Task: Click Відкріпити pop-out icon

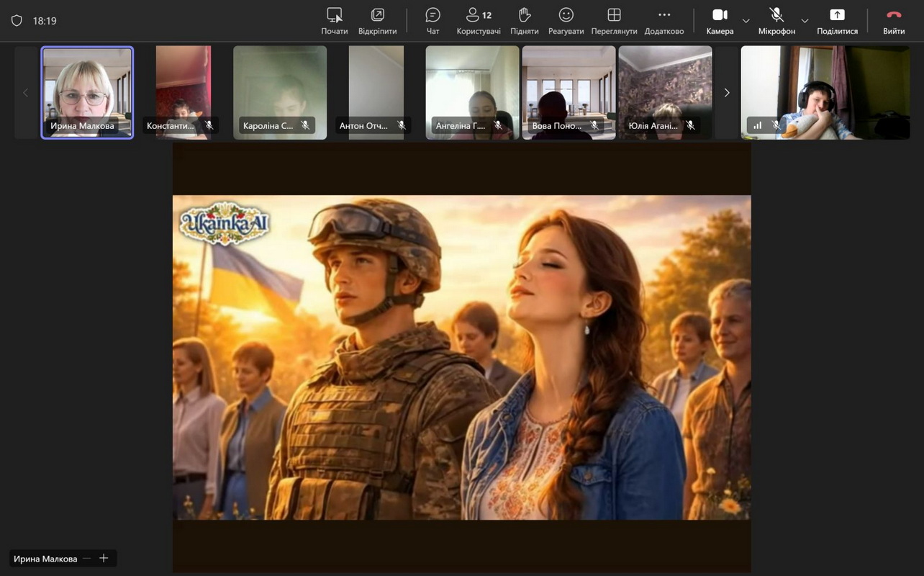Action: tap(377, 21)
